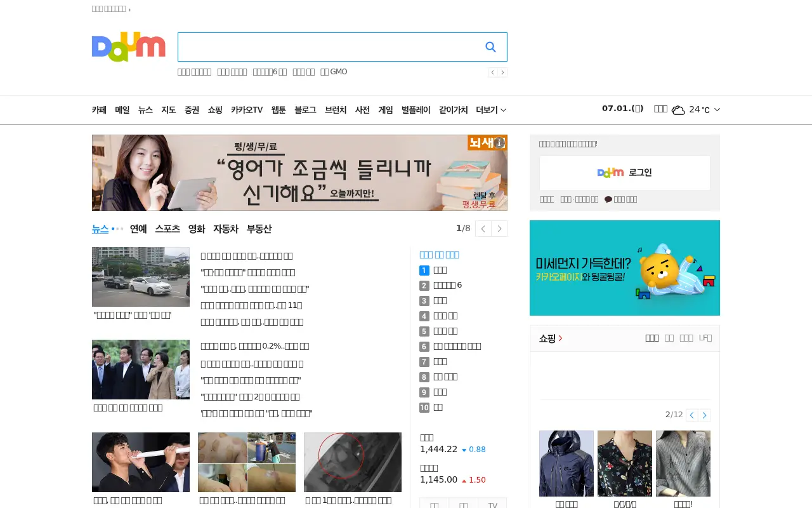Expand the 더보기 menu
Viewport: 812px width, 508px height.
[491, 110]
